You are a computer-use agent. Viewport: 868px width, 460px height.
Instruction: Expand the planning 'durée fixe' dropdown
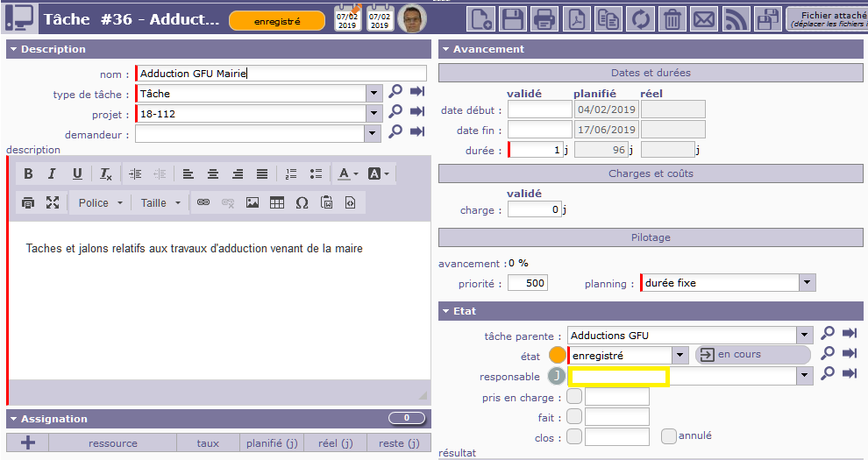point(807,283)
